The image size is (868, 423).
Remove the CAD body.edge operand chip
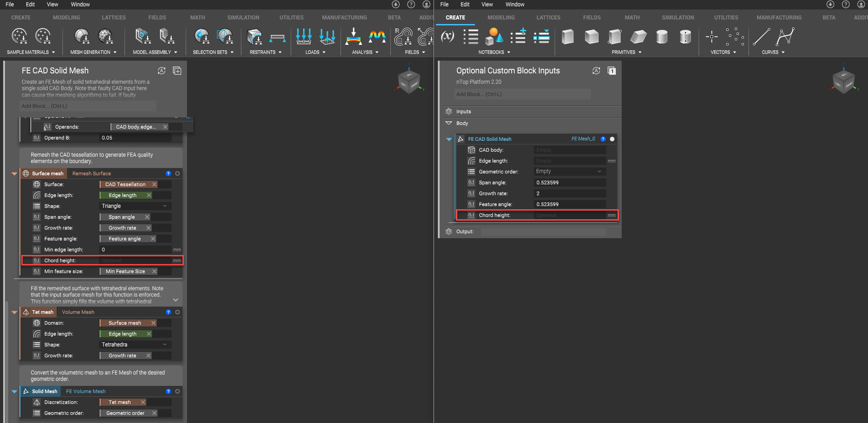165,127
